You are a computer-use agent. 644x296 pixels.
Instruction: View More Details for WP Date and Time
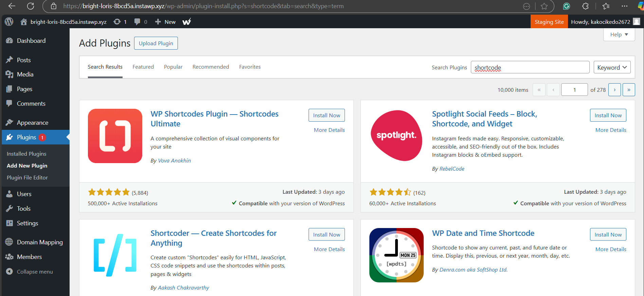611,249
